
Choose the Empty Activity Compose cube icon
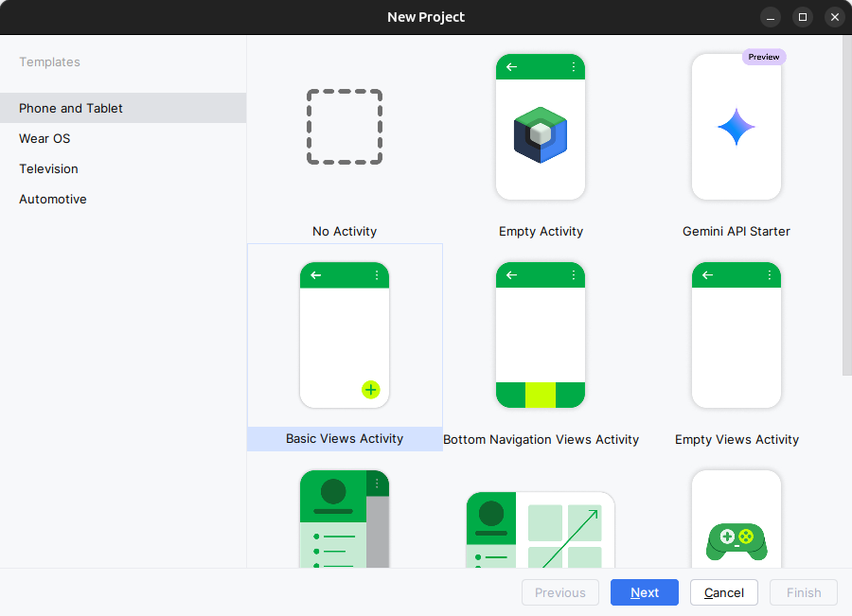pyautogui.click(x=541, y=136)
